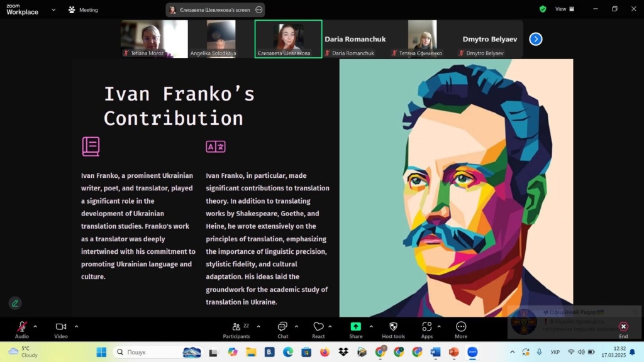Select Tetiana Moroz video thumbnail
Image resolution: width=644 pixels, height=362 pixels.
[x=155, y=39]
